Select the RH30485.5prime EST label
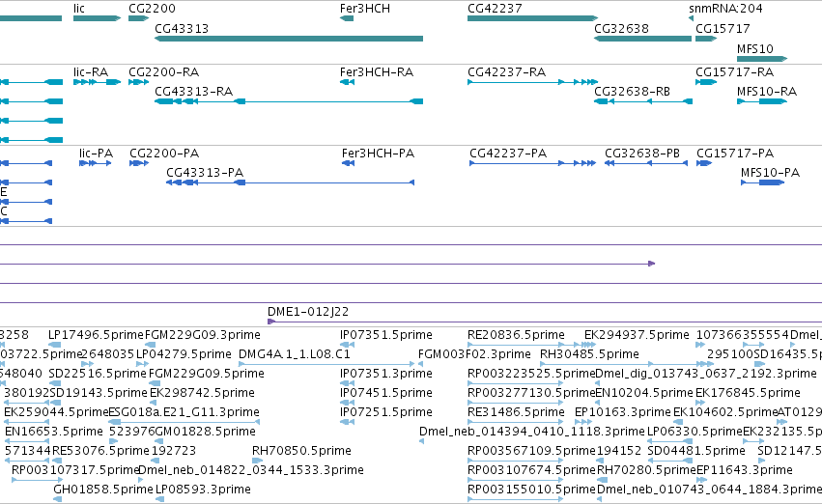 pos(589,353)
